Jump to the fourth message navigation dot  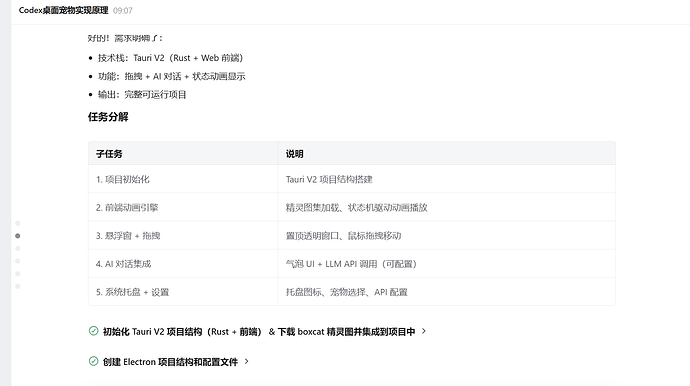point(18,261)
